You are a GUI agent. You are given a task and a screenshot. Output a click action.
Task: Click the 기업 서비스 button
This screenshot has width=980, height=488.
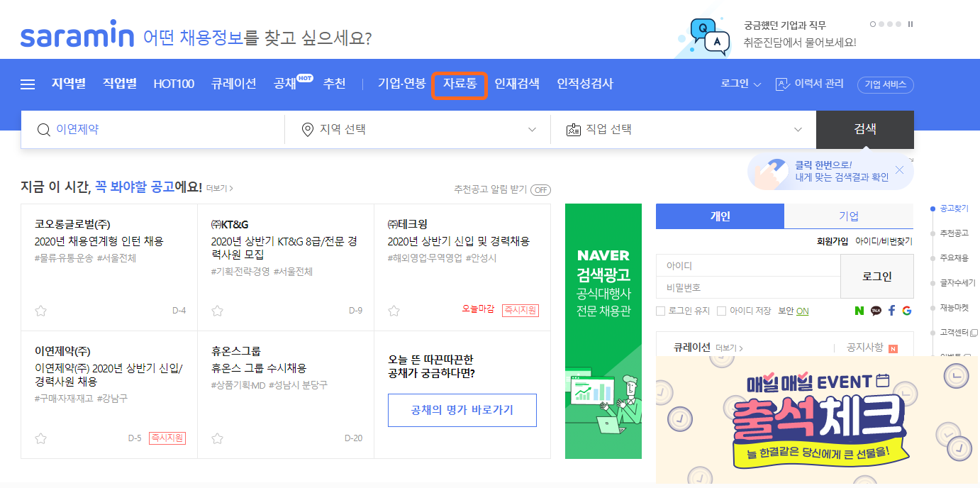coord(886,84)
